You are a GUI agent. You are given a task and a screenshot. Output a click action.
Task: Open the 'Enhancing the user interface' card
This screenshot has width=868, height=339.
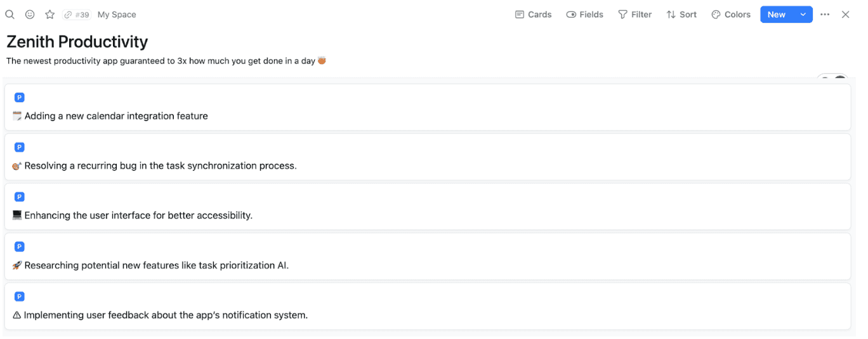pos(138,215)
